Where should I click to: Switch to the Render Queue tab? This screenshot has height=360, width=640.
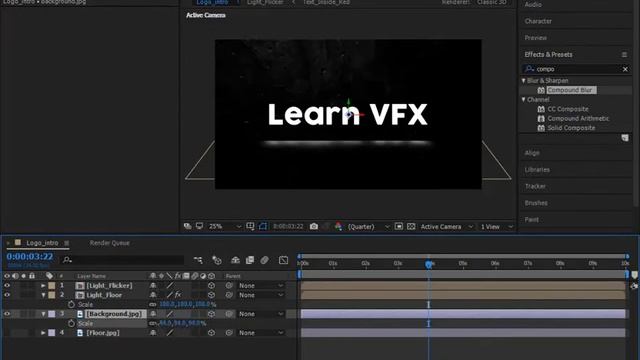pos(109,243)
